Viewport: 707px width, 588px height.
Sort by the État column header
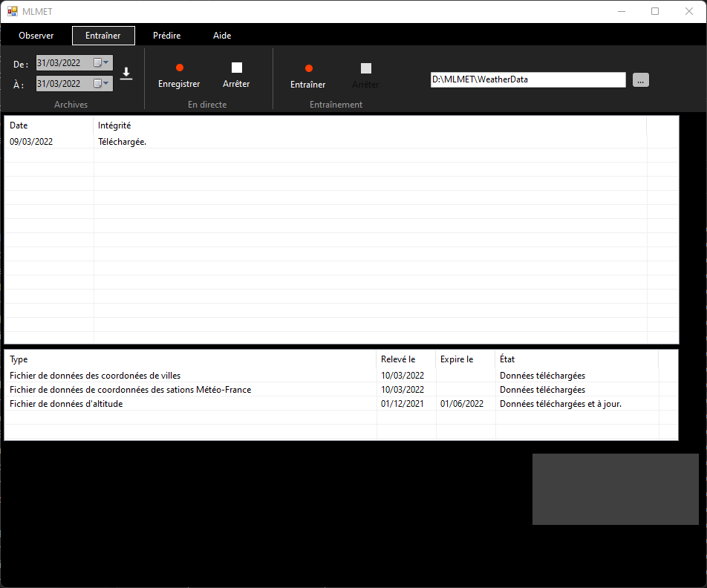507,359
